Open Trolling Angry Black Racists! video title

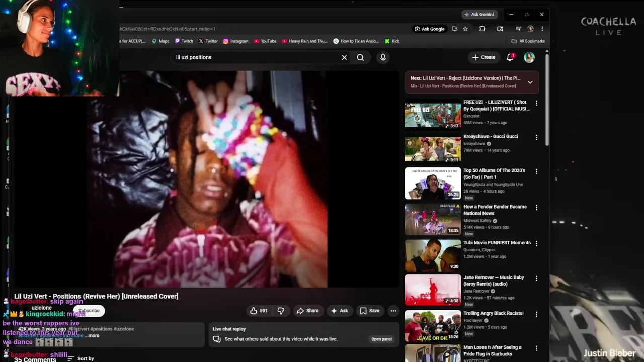[494, 313]
